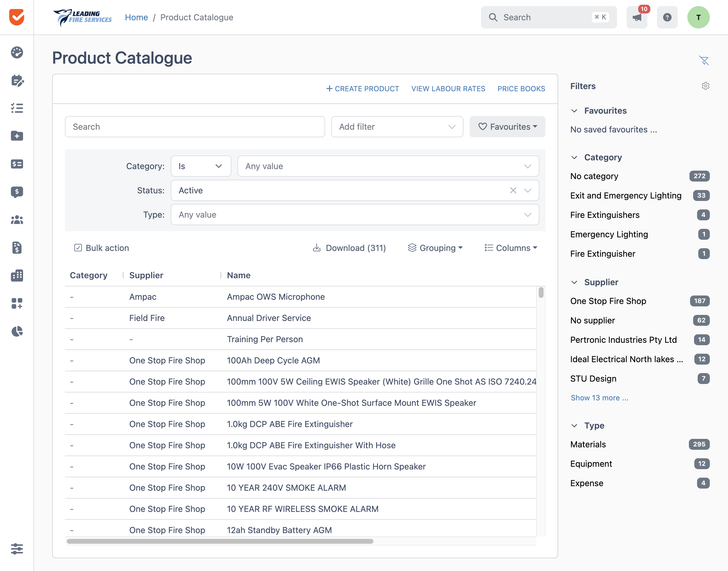728x571 pixels.
Task: Sort by the Supplier column header
Action: [146, 275]
